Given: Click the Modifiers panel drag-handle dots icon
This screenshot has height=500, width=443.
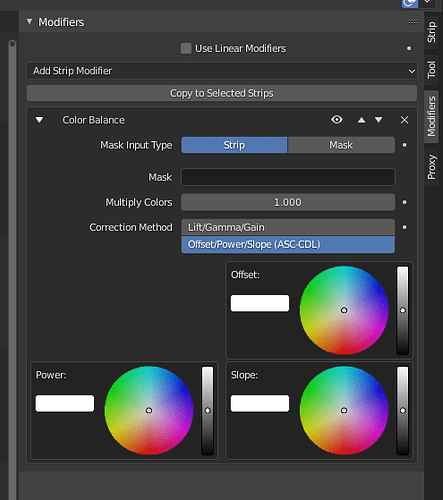Looking at the screenshot, I should pos(413,22).
